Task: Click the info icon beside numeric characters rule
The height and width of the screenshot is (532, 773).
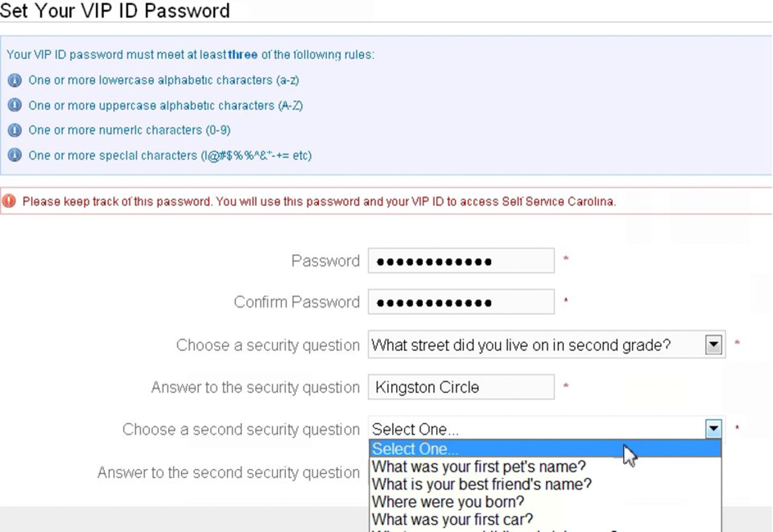Action: pyautogui.click(x=15, y=130)
